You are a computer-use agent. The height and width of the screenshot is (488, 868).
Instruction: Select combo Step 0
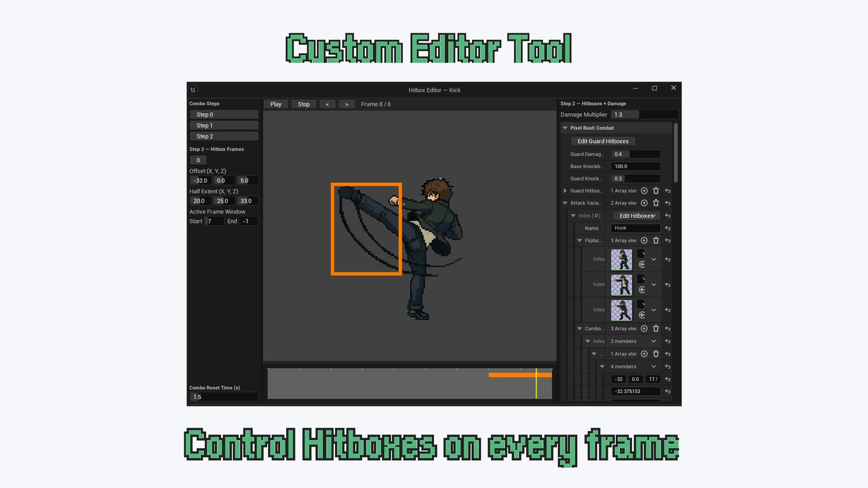[x=224, y=115]
